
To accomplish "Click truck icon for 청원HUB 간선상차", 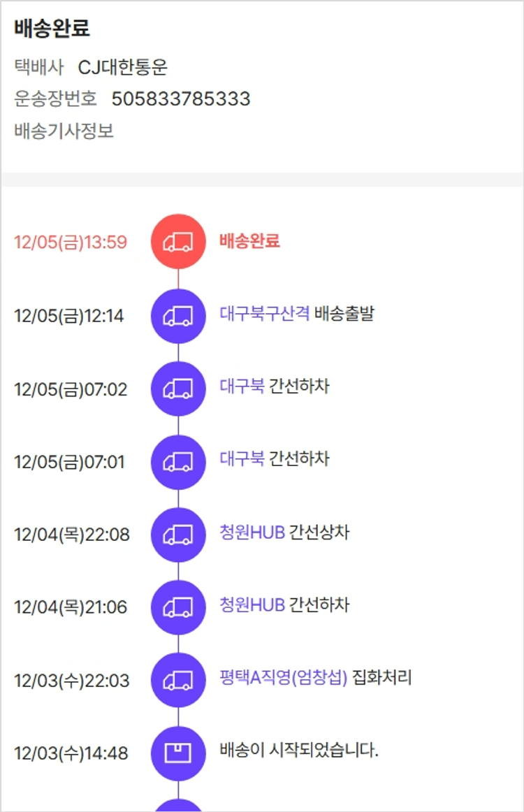I will (x=178, y=535).
